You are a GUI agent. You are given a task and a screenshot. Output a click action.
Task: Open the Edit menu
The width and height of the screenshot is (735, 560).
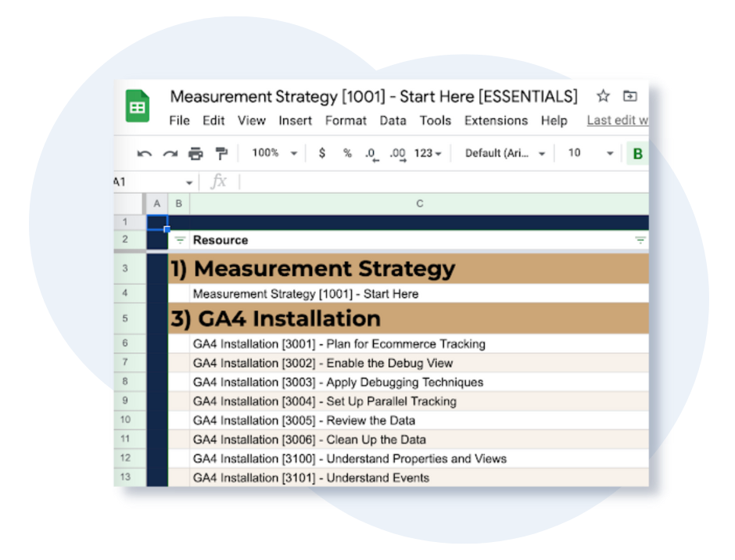click(213, 120)
